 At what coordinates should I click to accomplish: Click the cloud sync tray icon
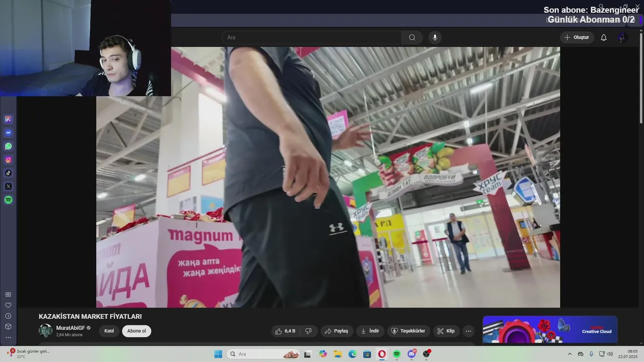pos(581,354)
